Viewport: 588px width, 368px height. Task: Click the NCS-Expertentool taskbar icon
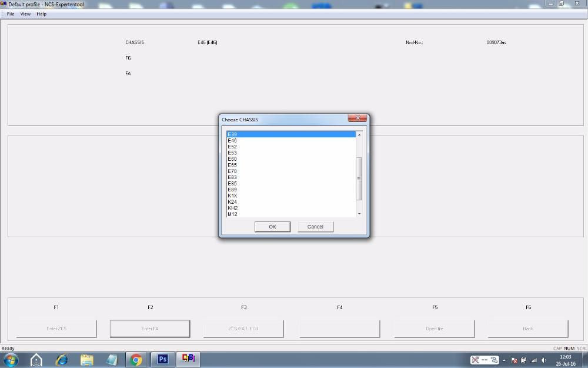click(188, 359)
